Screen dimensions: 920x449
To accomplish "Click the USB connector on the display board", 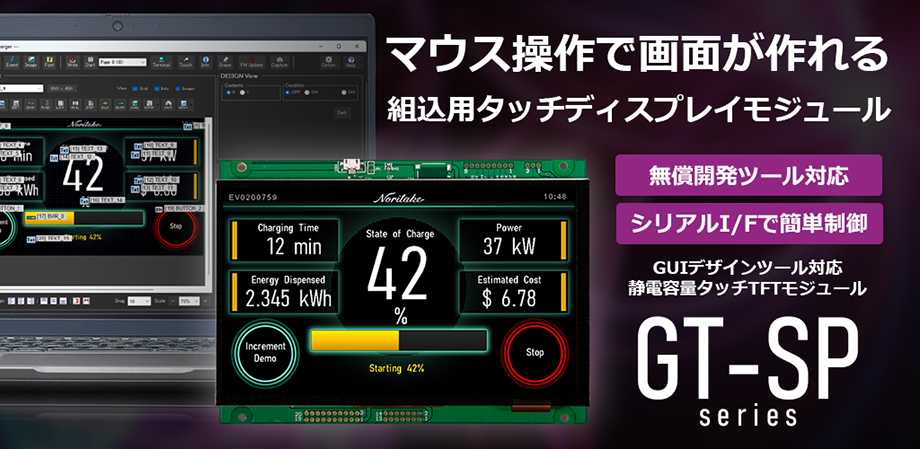I will pos(351,165).
